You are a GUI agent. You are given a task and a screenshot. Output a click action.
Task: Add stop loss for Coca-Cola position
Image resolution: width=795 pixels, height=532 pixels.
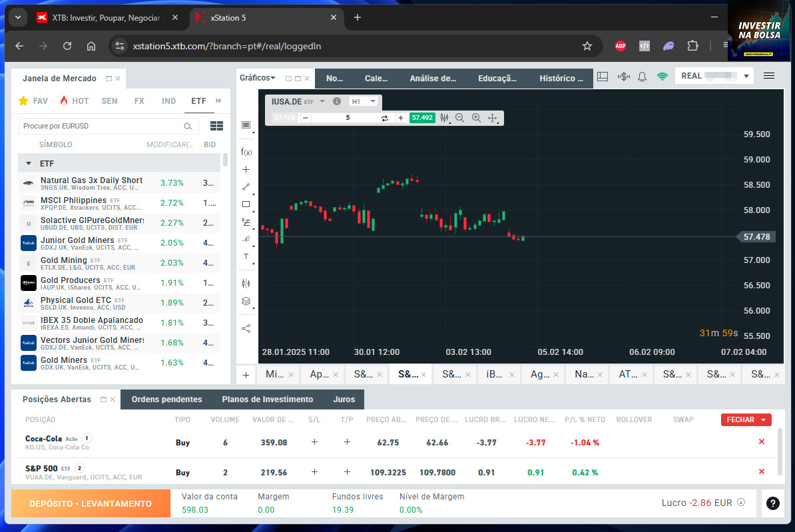[314, 442]
